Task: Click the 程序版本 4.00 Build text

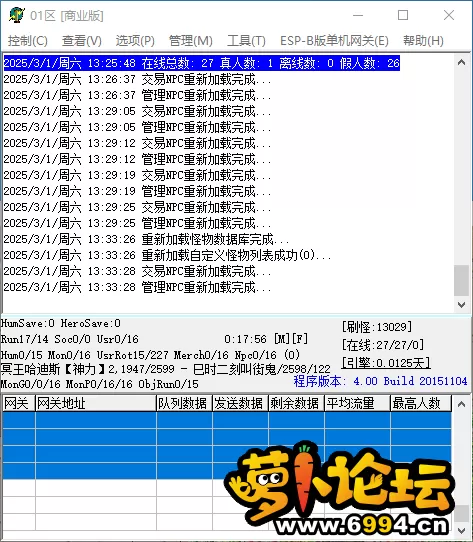Action: tap(380, 381)
